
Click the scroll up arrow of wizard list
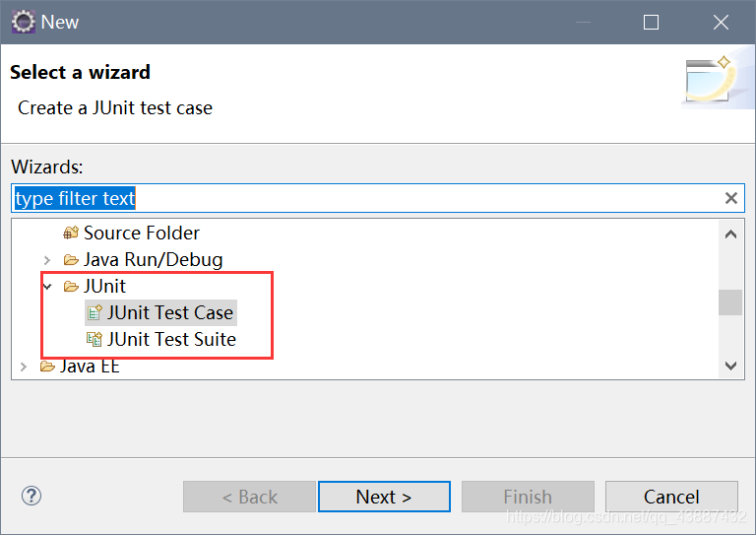click(730, 234)
